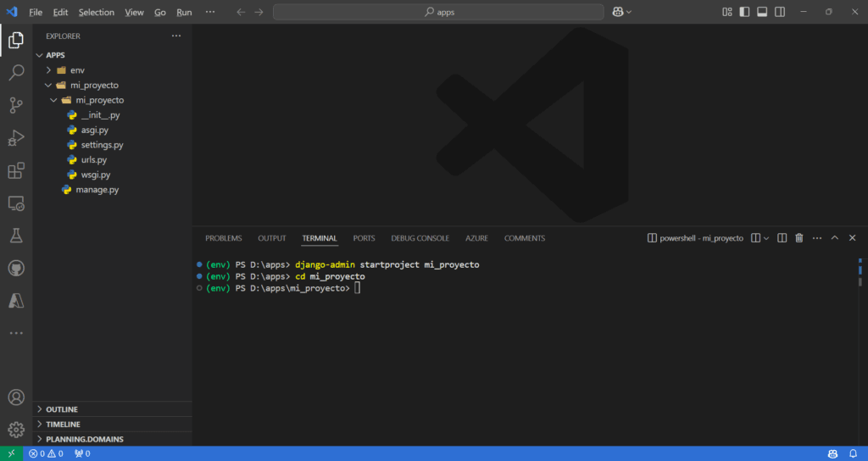Screen dimensions: 868x461
Task: Open launch profile dropdown in terminal
Action: (x=766, y=238)
